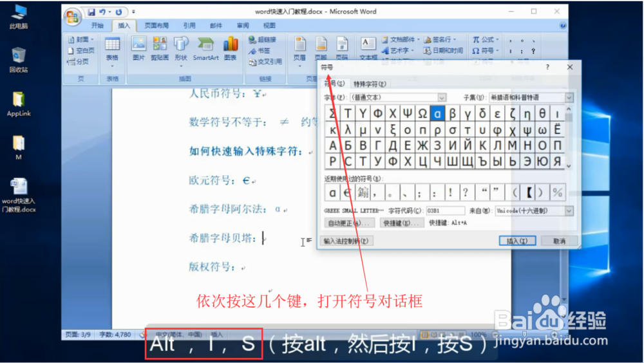Click 页面: 3/9 in the status bar
Viewport: 644px width, 363px height.
(x=78, y=335)
